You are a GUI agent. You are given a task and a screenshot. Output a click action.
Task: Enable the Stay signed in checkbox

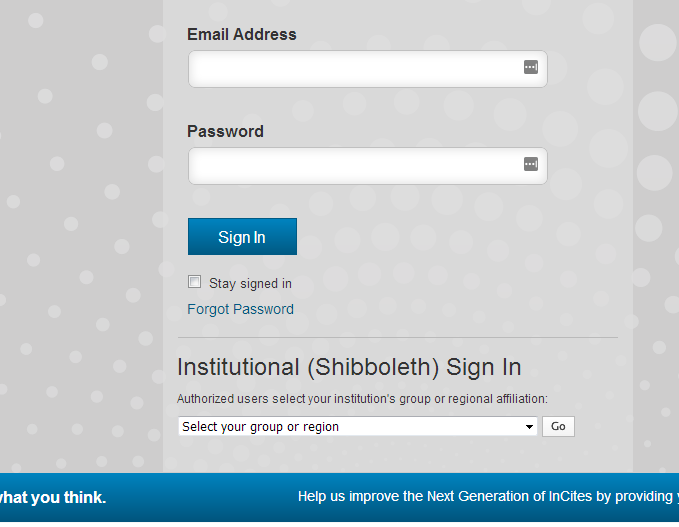[x=195, y=282]
